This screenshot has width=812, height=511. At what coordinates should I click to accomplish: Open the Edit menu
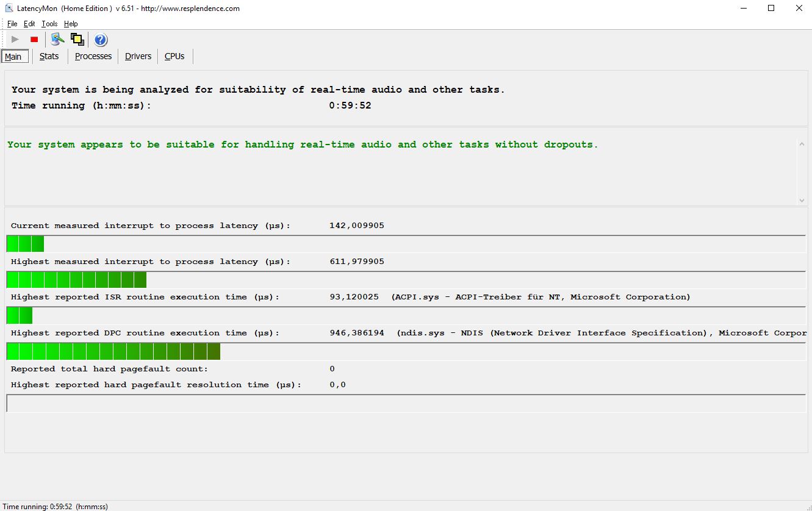click(29, 24)
